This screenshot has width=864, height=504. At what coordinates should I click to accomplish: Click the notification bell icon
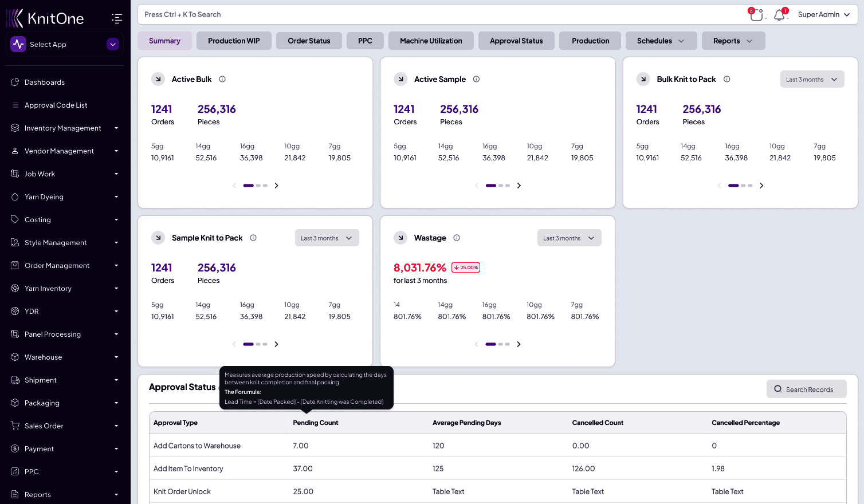pyautogui.click(x=779, y=15)
